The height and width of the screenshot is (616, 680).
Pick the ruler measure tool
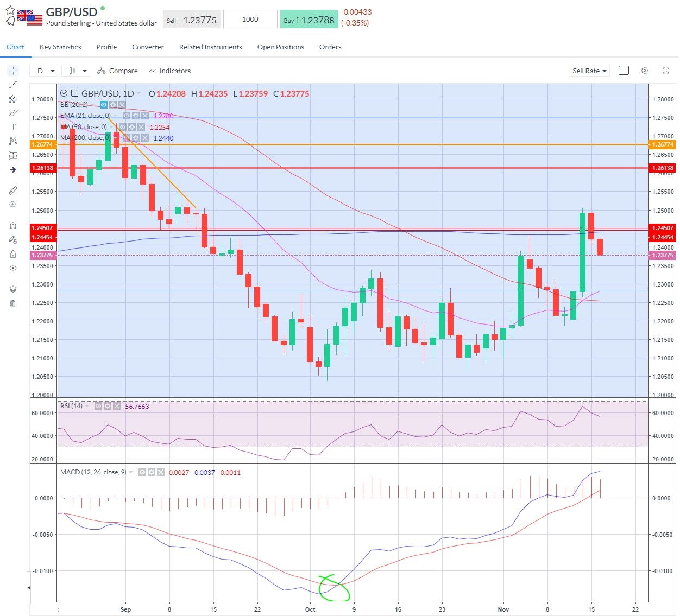pos(13,190)
